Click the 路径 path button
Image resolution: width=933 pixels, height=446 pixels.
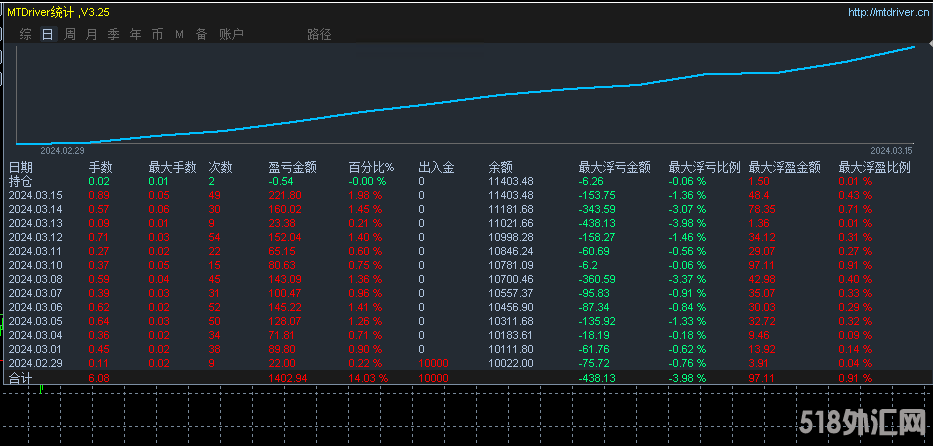point(319,34)
